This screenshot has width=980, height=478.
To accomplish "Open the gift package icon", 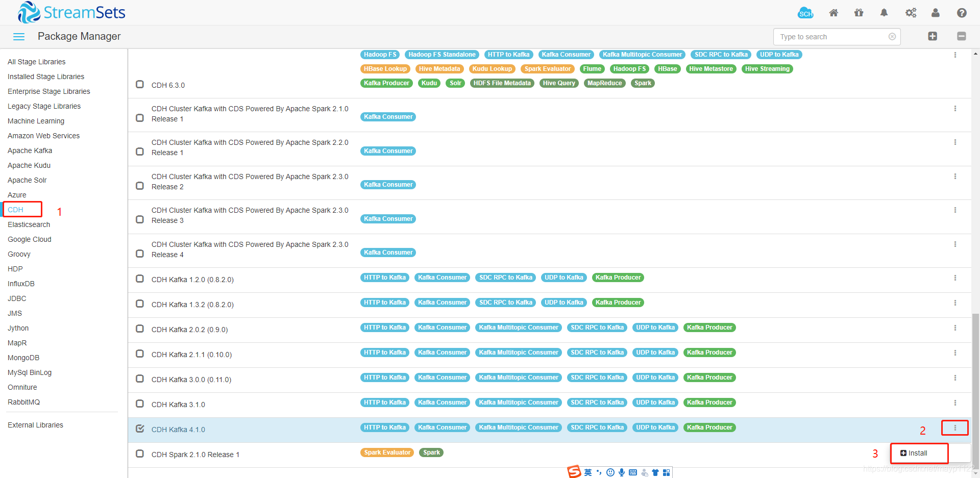I will point(859,13).
